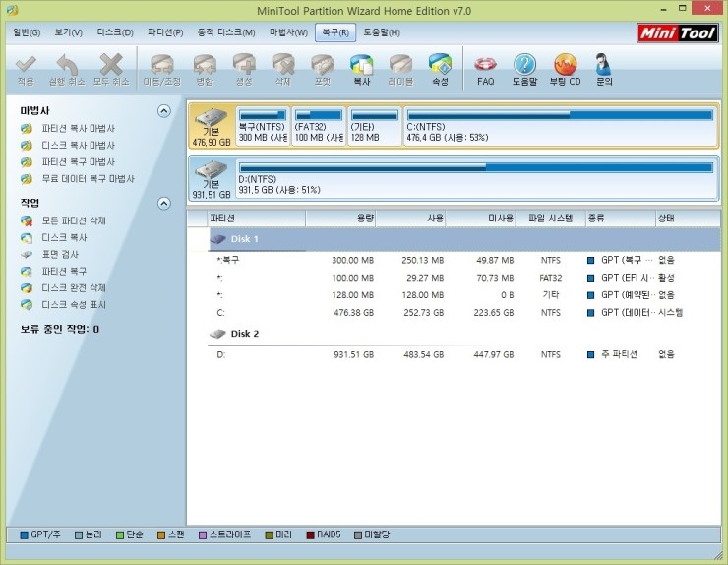Click the blue GPT/주 legend swatch
This screenshot has height=565, width=728.
(25, 535)
